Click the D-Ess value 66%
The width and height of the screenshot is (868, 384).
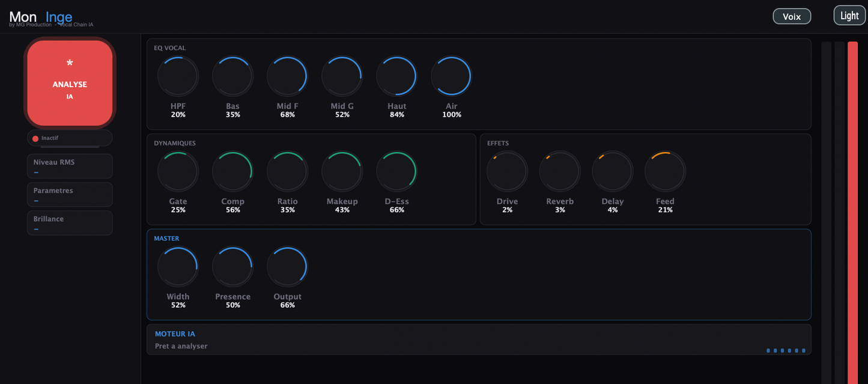[396, 210]
